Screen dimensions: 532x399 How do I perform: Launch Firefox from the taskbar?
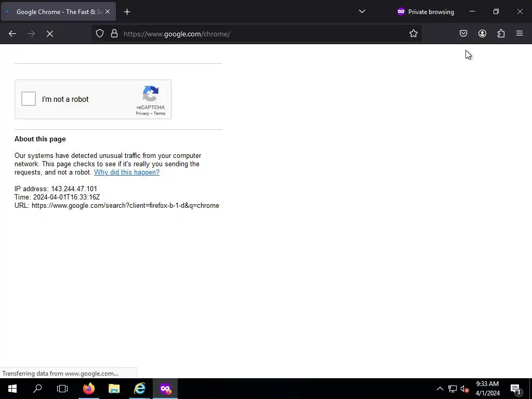coord(89,389)
